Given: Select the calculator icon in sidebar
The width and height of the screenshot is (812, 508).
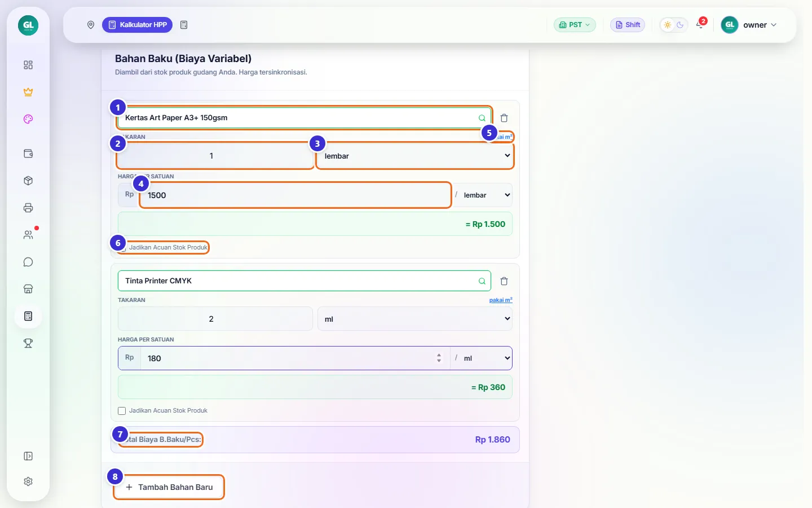Looking at the screenshot, I should click(28, 316).
